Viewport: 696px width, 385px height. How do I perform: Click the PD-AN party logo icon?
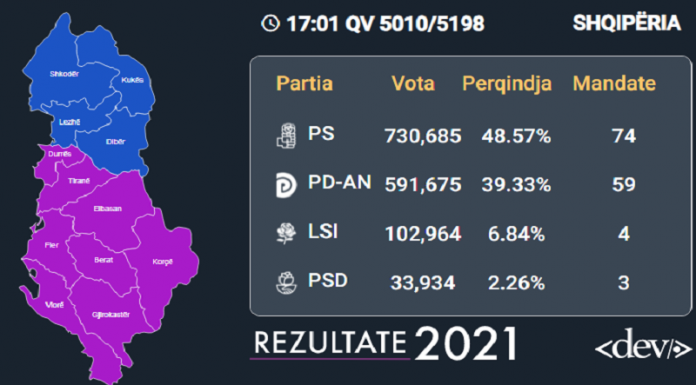pos(286,186)
